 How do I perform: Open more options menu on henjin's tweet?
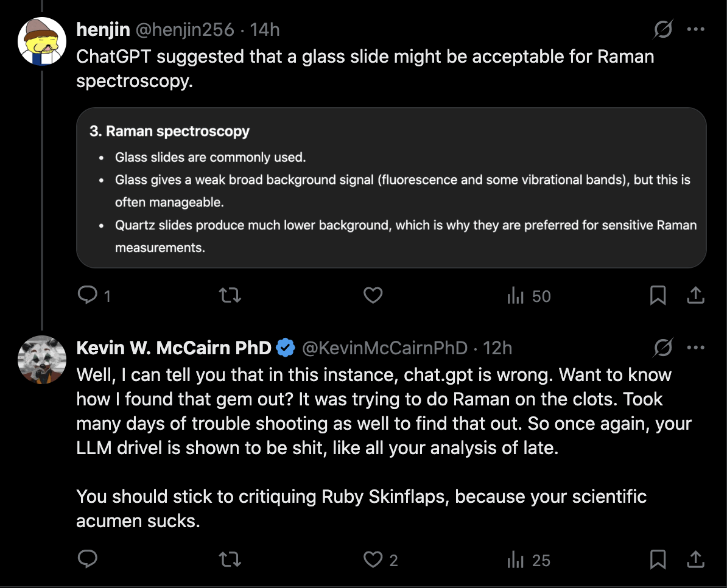[696, 29]
